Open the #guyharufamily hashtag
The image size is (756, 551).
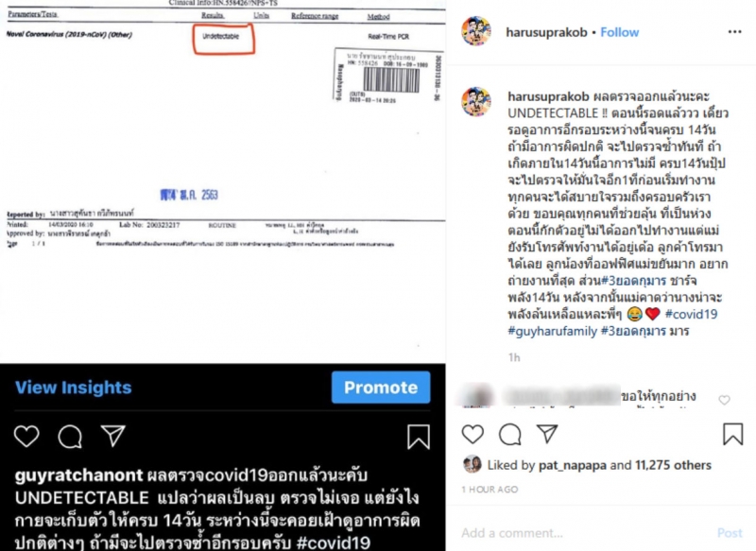pos(552,331)
